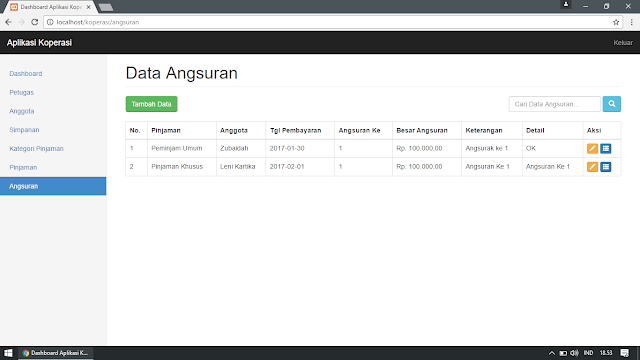This screenshot has width=640, height=360.
Task: Click the 18.53 taskbar clock
Action: [606, 353]
